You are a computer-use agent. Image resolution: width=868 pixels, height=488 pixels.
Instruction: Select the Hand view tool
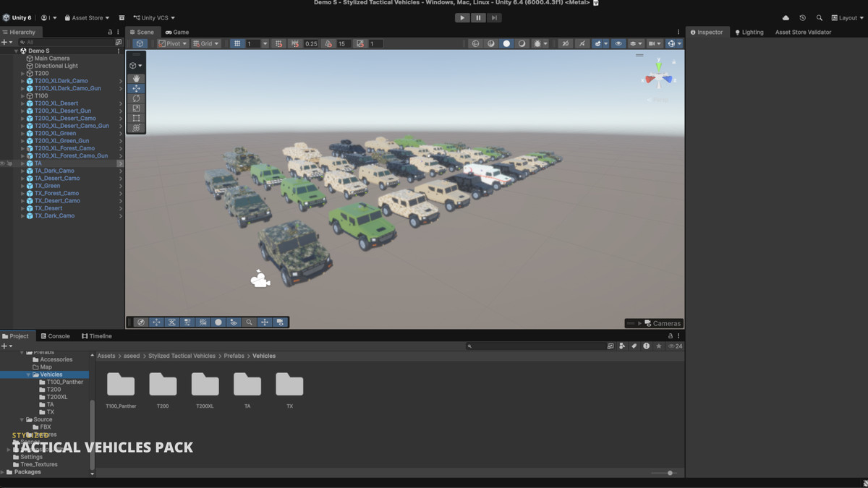click(136, 78)
